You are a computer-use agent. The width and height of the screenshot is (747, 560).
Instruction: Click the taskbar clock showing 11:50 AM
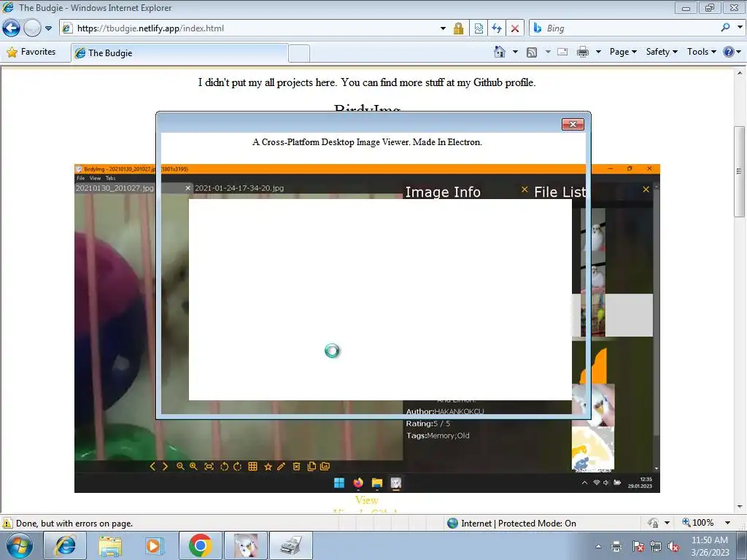tap(710, 546)
